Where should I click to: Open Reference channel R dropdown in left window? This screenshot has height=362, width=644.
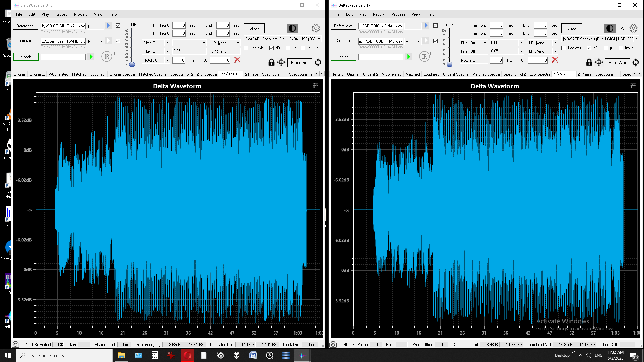point(95,26)
